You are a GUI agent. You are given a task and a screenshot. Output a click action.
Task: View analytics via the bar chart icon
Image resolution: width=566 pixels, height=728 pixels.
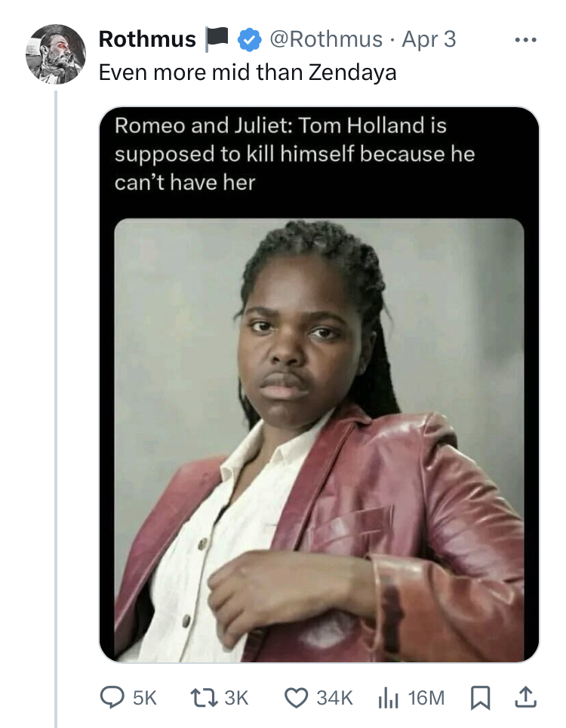coord(388,698)
